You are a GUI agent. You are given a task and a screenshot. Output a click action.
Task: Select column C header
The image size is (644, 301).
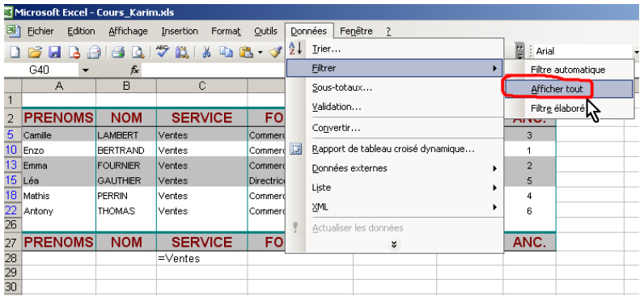[201, 86]
